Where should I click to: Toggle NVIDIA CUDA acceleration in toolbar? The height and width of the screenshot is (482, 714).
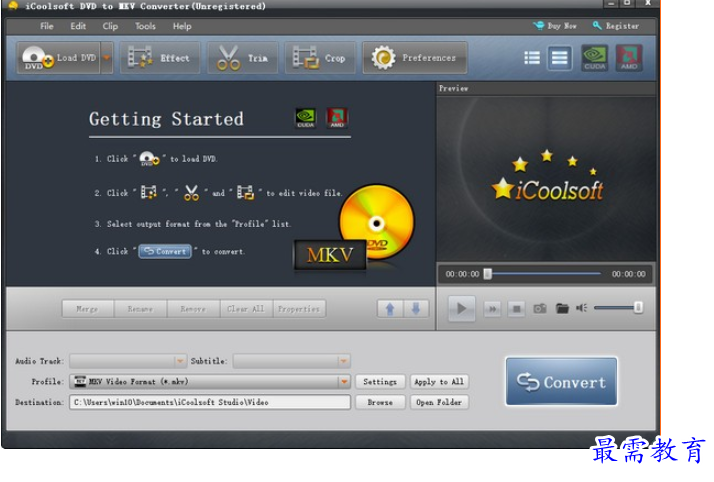click(595, 58)
